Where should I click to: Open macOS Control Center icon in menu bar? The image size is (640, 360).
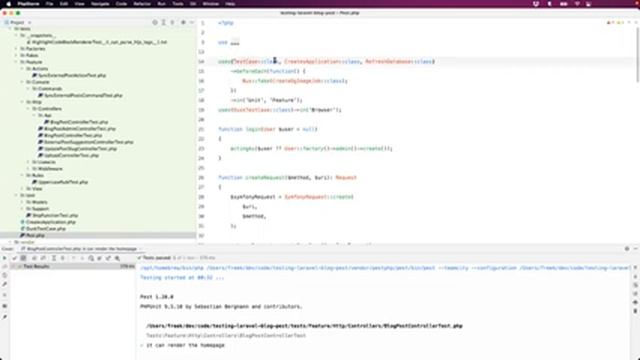[x=588, y=4]
